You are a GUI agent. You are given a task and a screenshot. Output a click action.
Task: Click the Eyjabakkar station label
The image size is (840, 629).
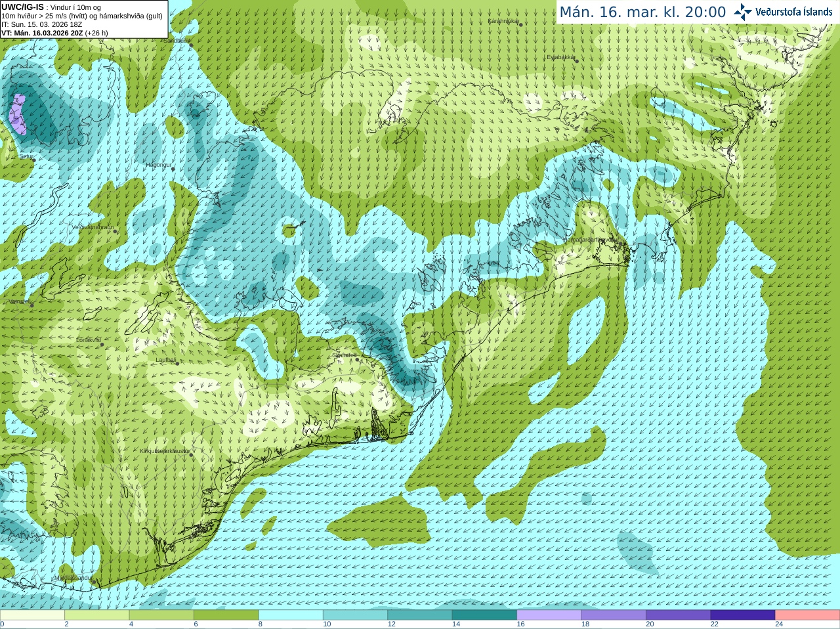coord(561,58)
